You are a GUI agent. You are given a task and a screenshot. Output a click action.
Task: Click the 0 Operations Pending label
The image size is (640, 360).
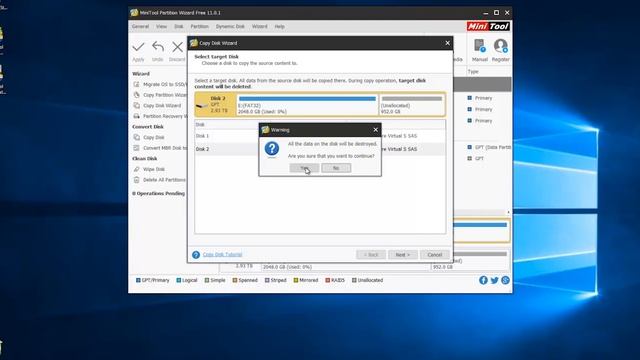[158, 193]
